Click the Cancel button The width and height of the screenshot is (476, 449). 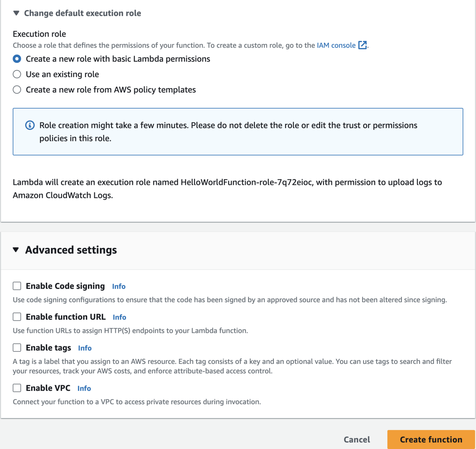(x=357, y=440)
